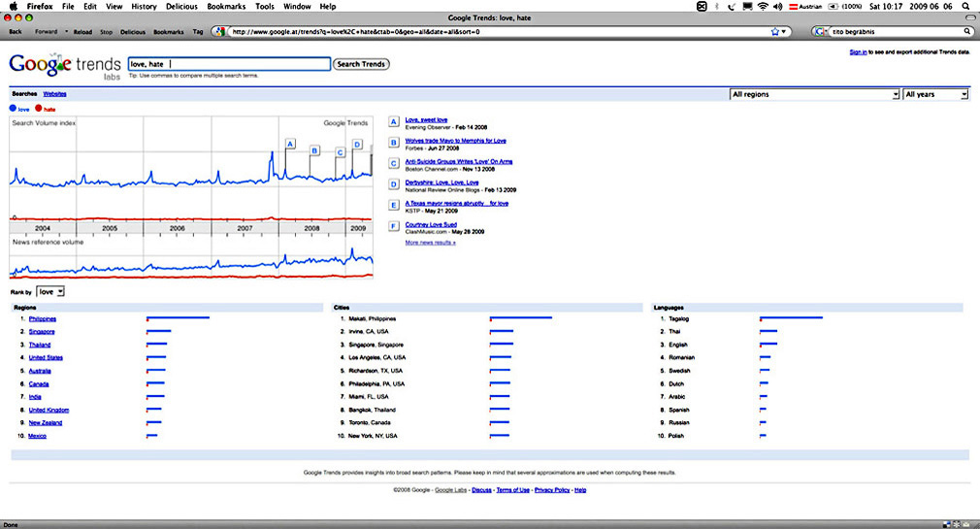Screen dimensions: 980x529
Task: Click the bookmark star icon
Action: 775,31
